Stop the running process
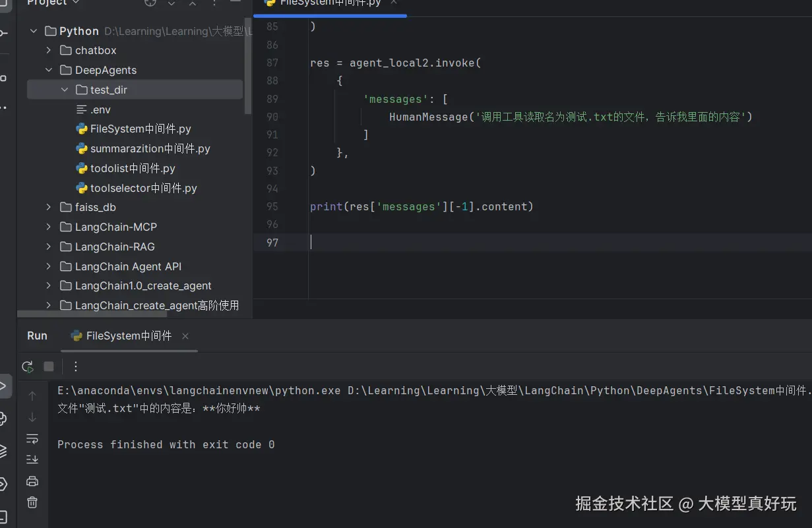812x528 pixels. [x=49, y=367]
